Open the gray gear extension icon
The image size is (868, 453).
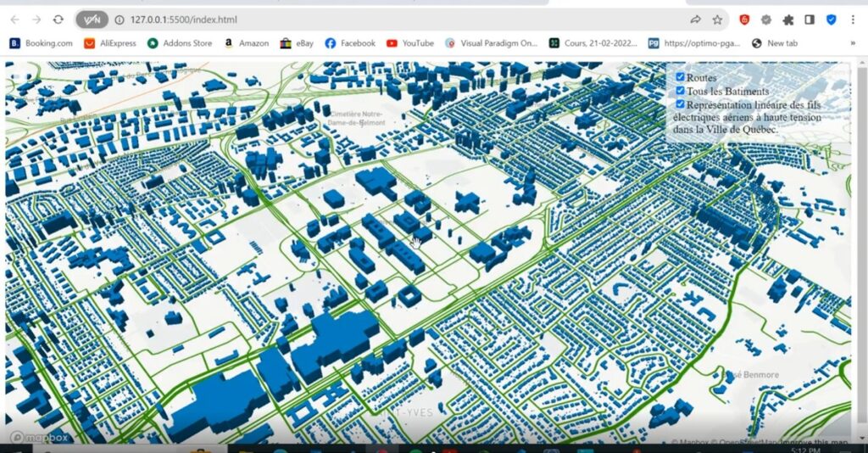tap(766, 20)
